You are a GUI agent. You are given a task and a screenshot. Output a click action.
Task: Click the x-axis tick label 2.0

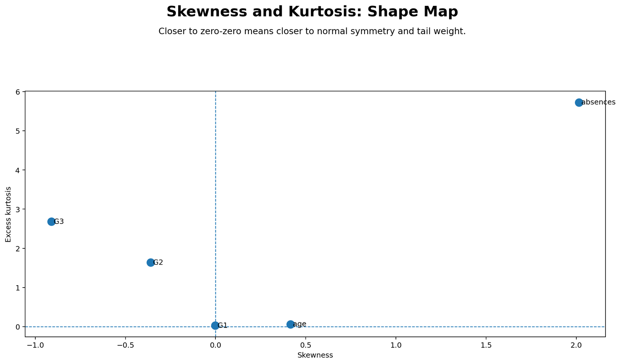576,345
